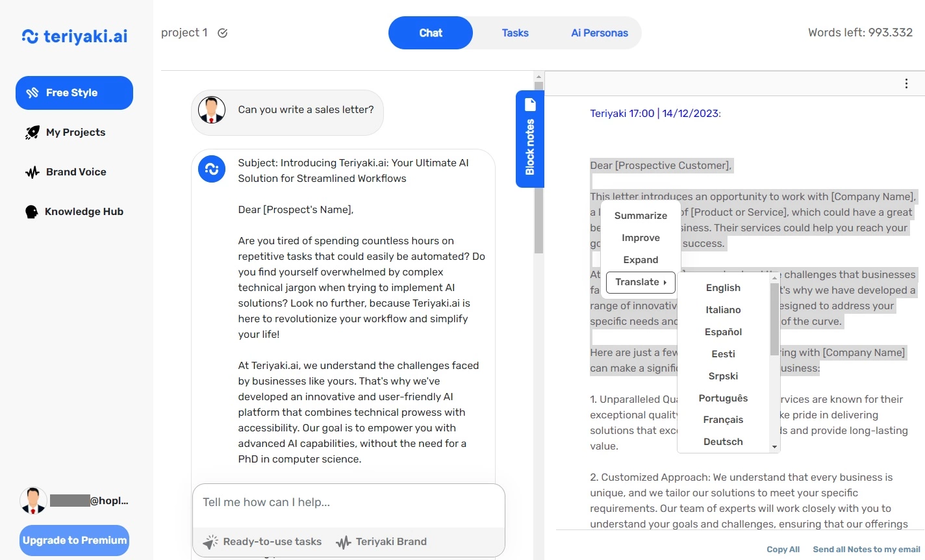Click the Tell me how can I help input
Image resolution: width=925 pixels, height=560 pixels.
349,503
